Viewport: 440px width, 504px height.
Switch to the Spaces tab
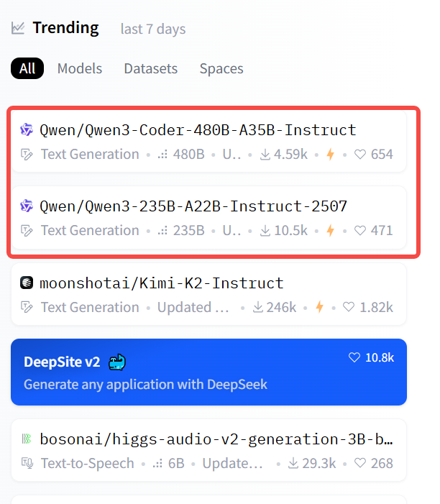coord(221,68)
